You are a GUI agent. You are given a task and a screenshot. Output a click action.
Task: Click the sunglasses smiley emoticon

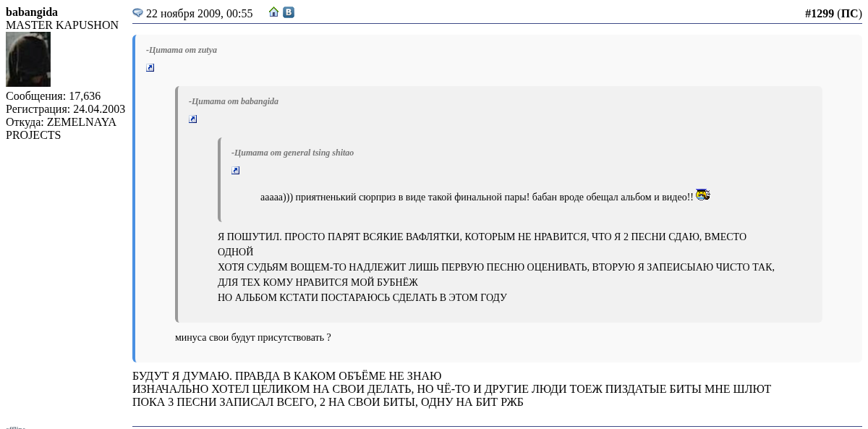coord(702,195)
